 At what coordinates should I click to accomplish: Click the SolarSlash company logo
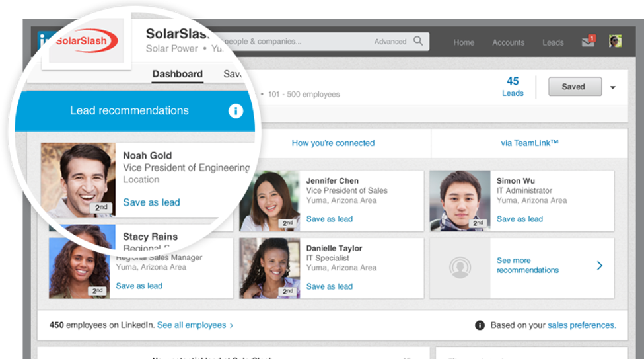tap(87, 41)
